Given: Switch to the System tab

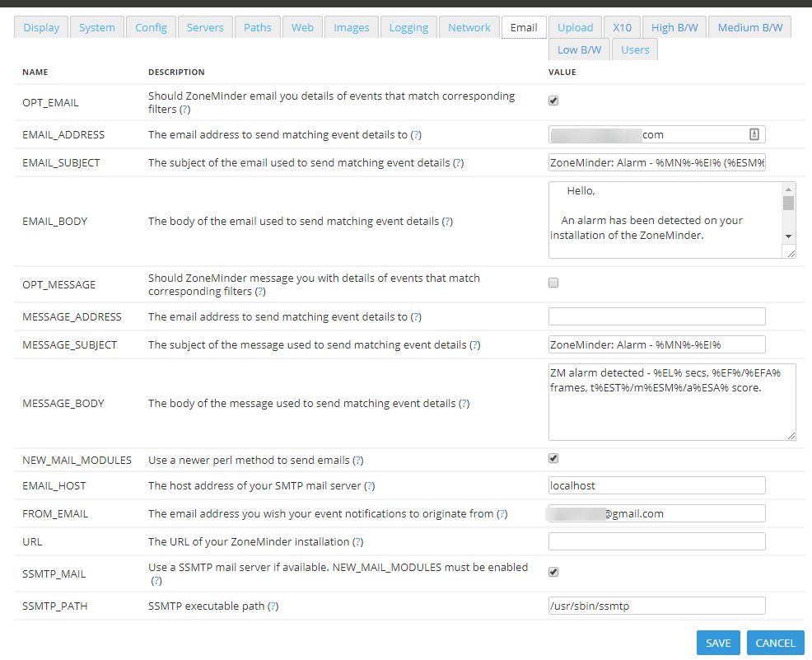Looking at the screenshot, I should pos(97,27).
